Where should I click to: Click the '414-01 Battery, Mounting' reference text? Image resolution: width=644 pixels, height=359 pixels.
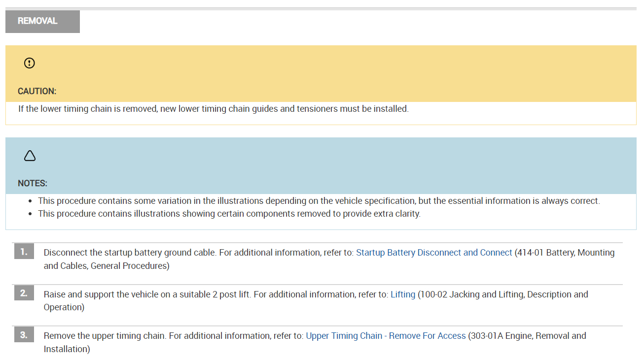click(x=566, y=253)
